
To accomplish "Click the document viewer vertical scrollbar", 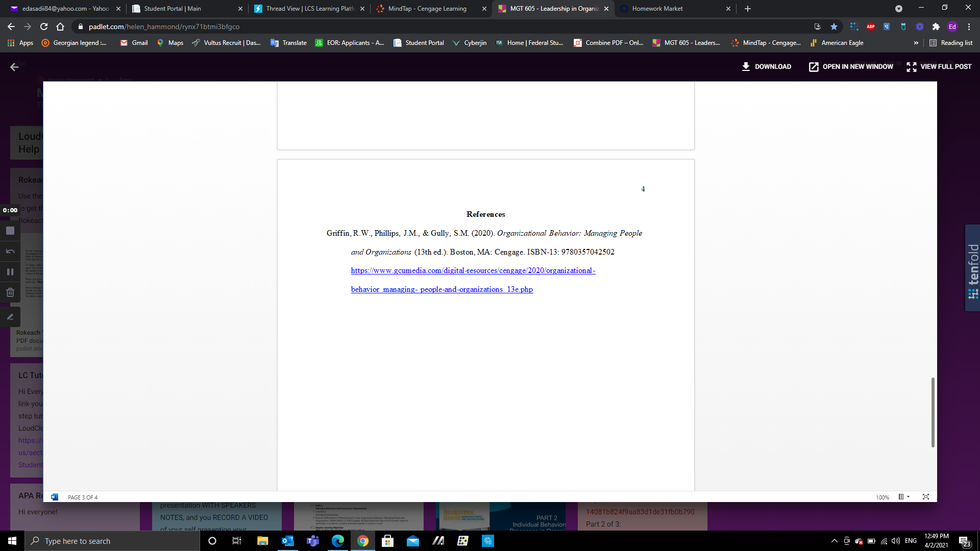I will [933, 412].
